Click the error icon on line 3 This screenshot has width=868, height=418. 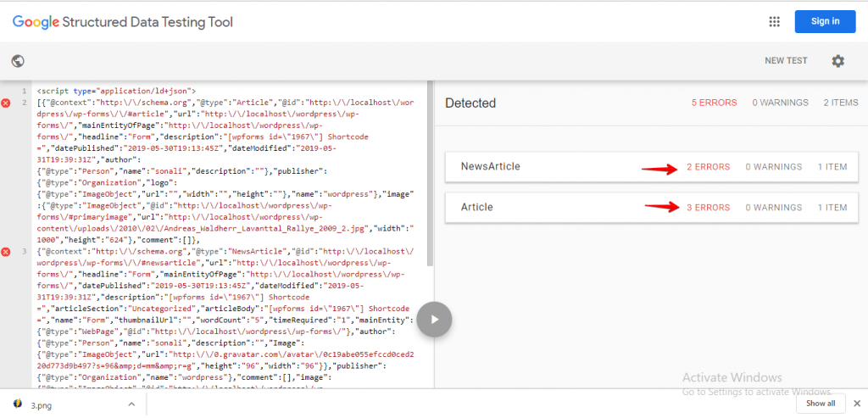point(6,252)
